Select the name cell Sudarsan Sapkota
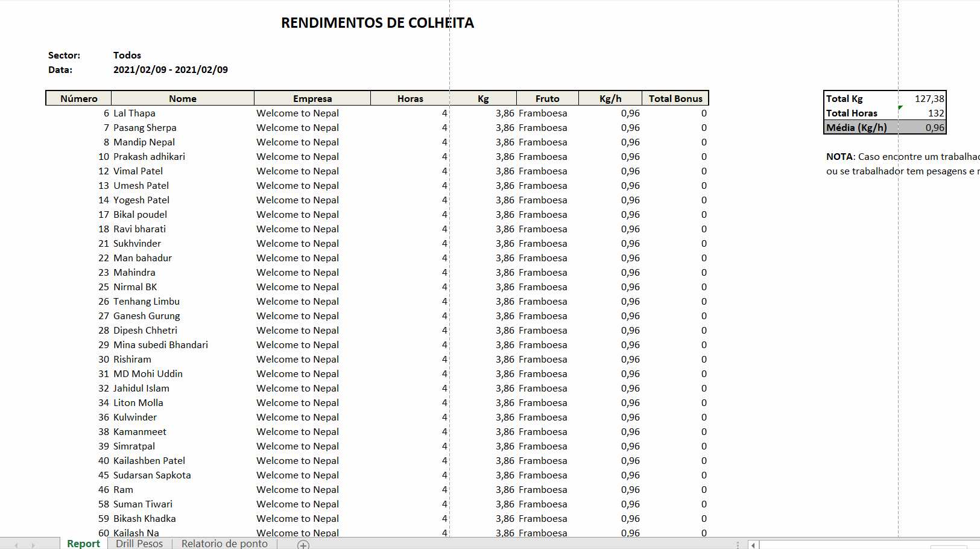 tap(152, 475)
